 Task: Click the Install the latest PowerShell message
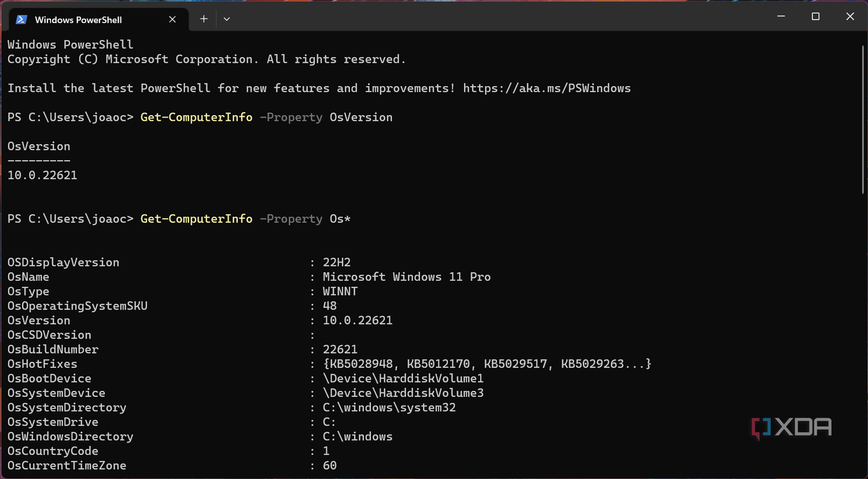click(319, 88)
